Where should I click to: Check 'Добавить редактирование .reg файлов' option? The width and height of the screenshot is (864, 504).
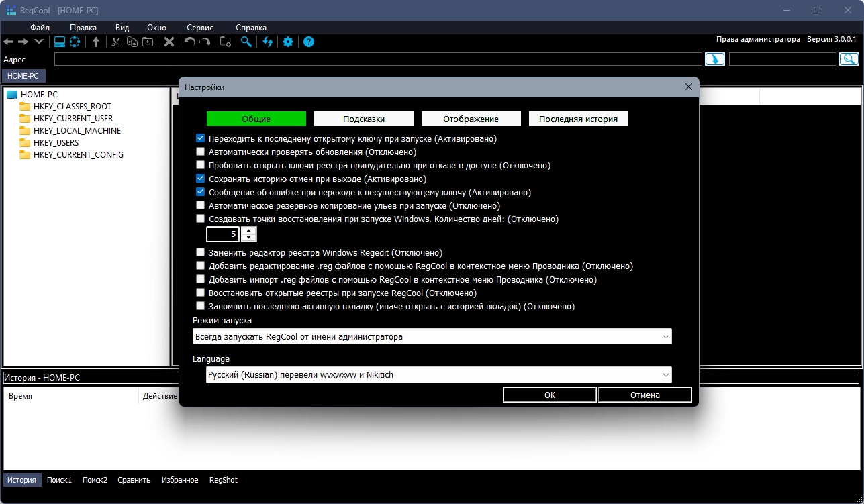(200, 266)
